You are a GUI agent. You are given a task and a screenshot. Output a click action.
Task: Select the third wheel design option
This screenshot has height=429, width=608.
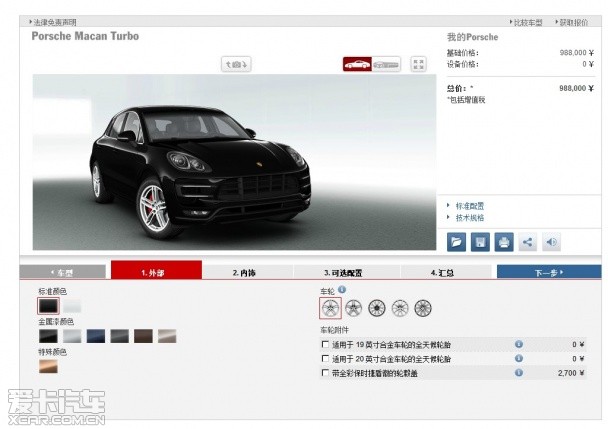[x=377, y=308]
